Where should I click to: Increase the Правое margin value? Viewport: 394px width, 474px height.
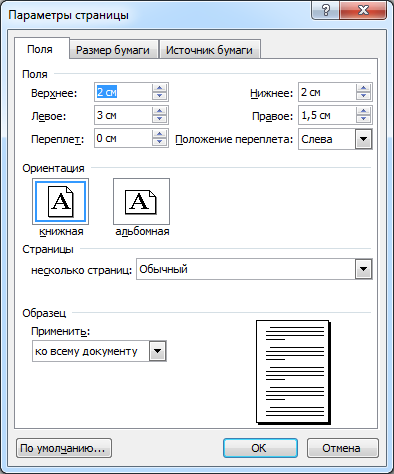363,111
